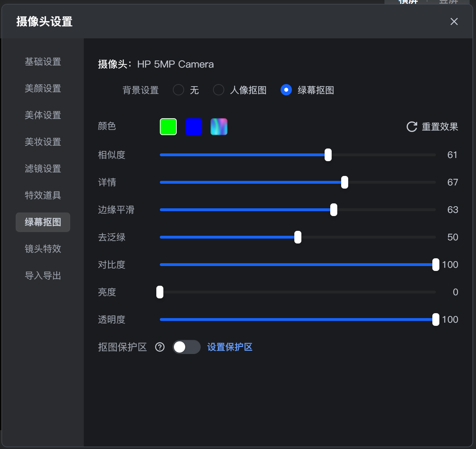Go to 特效道具 in the sidebar
The width and height of the screenshot is (476, 449).
[43, 196]
